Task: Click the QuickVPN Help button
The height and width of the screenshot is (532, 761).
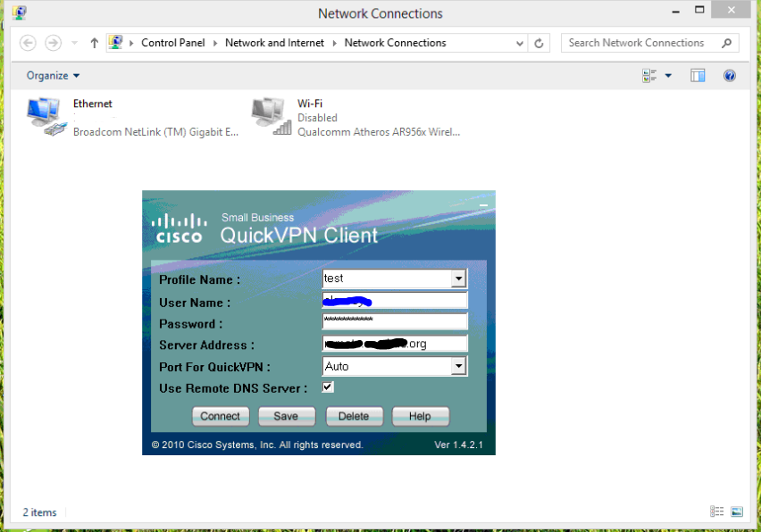Action: 421,416
